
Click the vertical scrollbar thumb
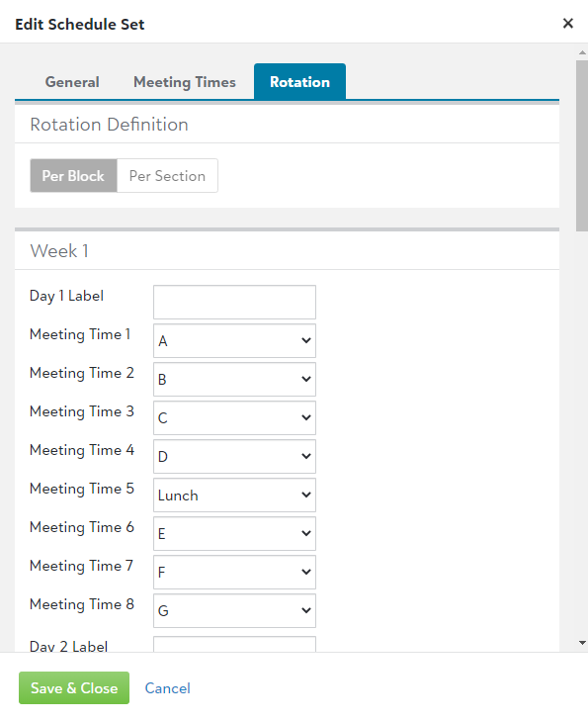click(582, 145)
